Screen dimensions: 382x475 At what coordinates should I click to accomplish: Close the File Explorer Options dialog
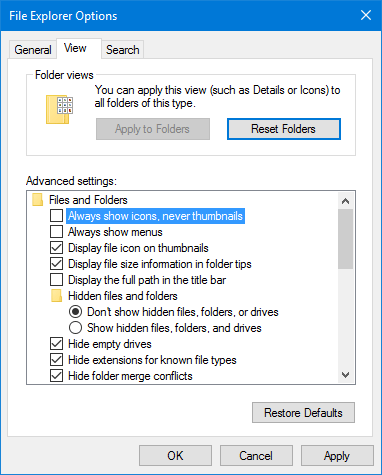[x=366, y=15]
